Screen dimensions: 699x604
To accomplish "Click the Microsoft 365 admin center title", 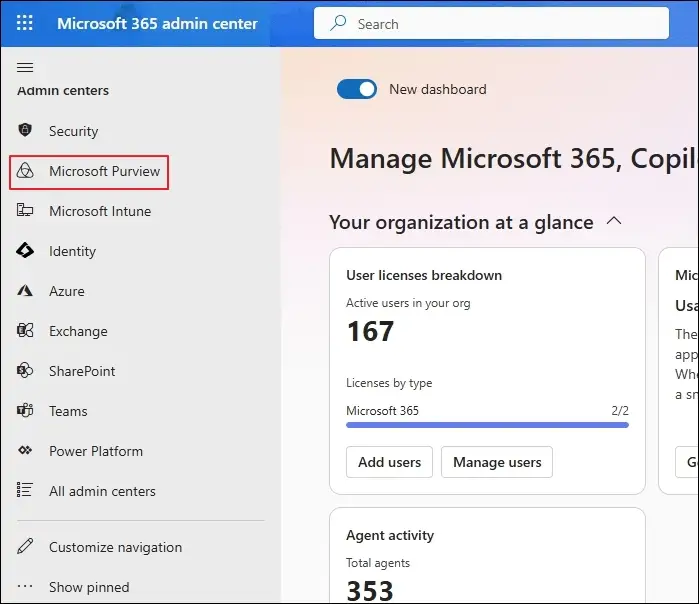I will (x=157, y=23).
